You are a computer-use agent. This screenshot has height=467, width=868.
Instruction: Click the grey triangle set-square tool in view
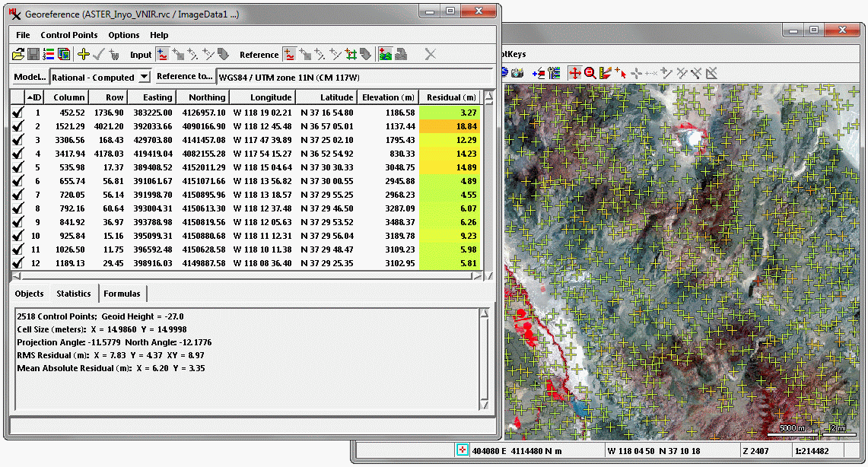[712, 72]
